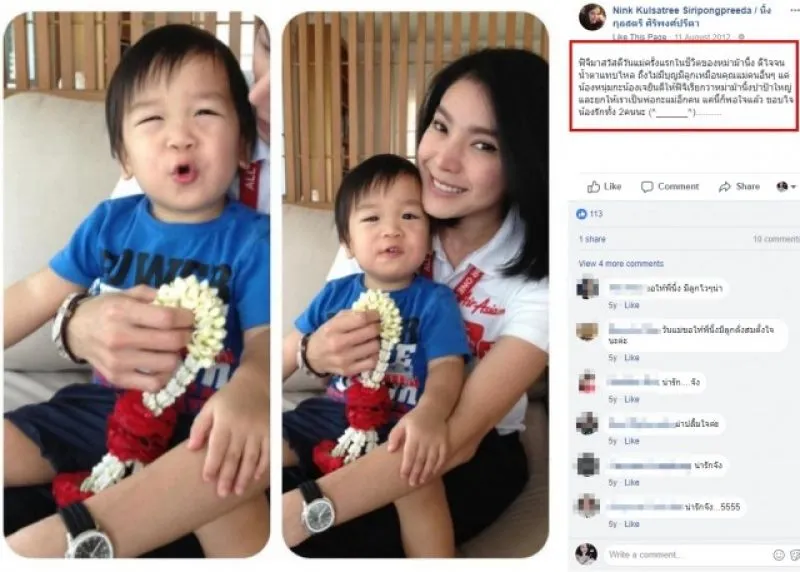
Task: Click the blue like reaction icon showing 113
Action: pyautogui.click(x=581, y=214)
